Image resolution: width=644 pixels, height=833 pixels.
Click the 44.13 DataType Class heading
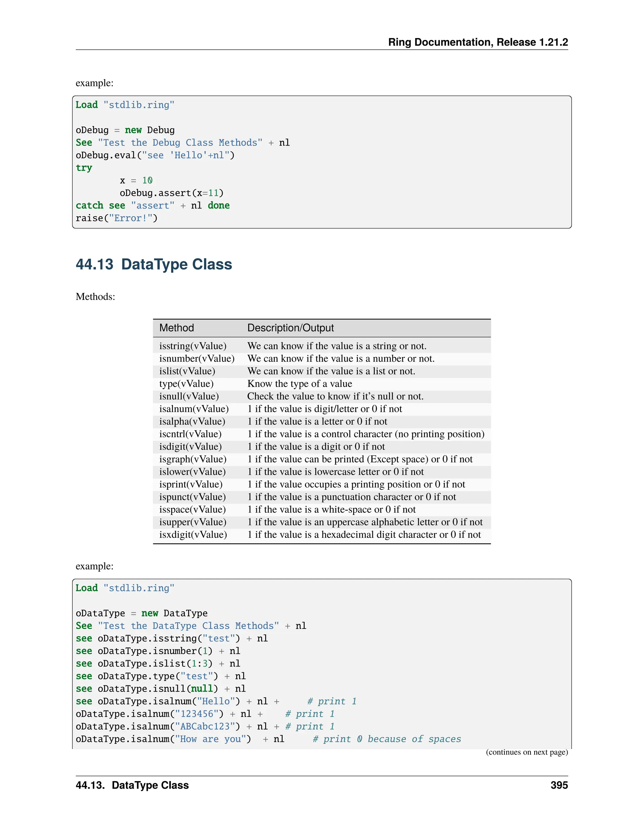[x=154, y=264]
